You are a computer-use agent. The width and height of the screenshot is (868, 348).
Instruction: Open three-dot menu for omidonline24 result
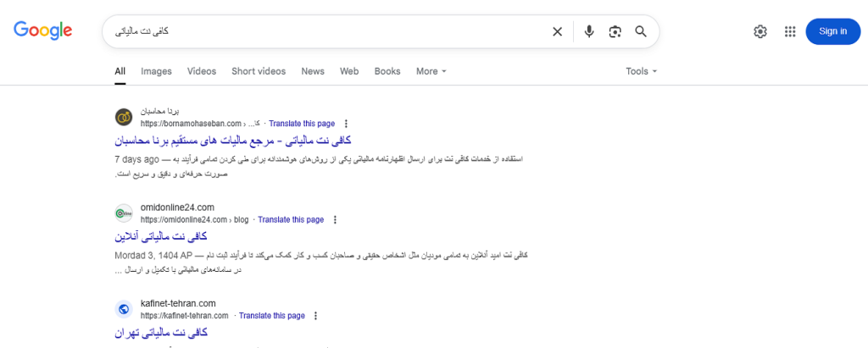point(335,219)
